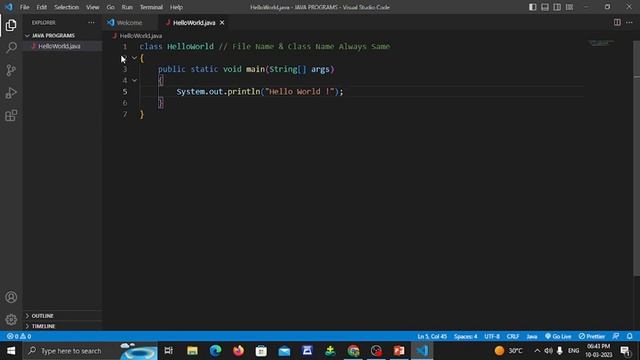640x360 pixels.
Task: Open Source Control view
Action: 11,70
